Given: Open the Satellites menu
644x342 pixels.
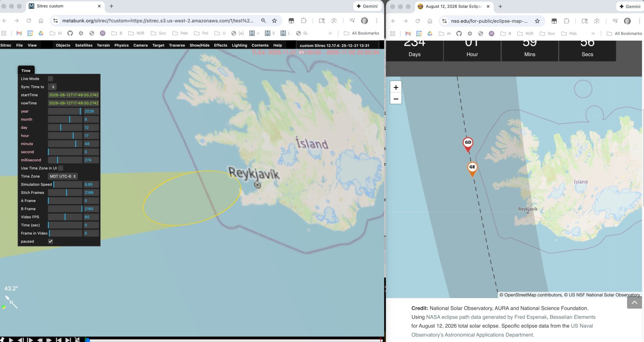Looking at the screenshot, I should click(x=84, y=45).
